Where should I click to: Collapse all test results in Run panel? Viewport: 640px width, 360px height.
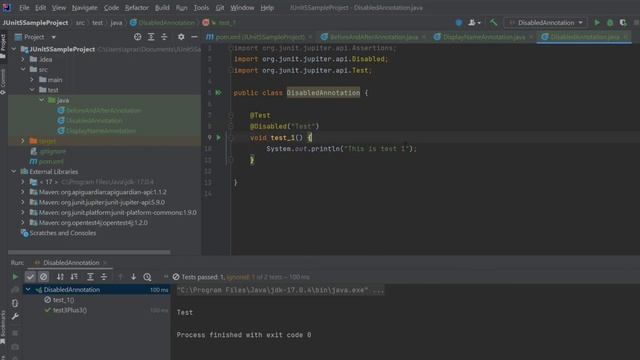(x=104, y=277)
